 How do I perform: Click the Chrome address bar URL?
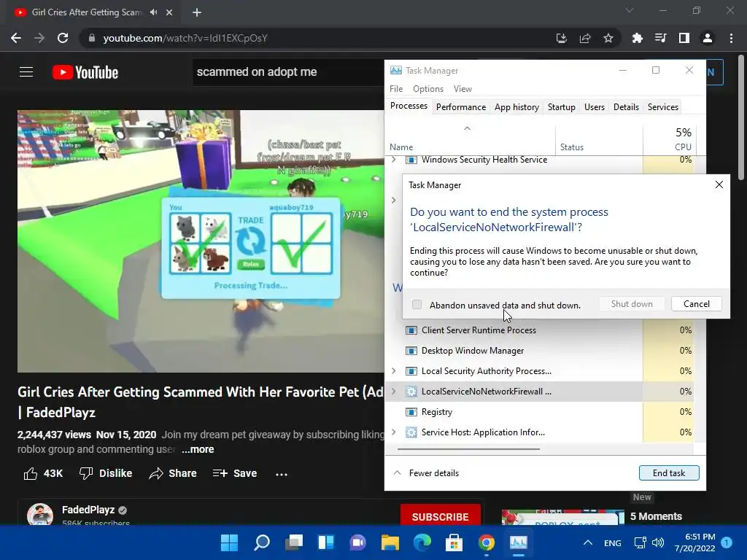[x=185, y=38]
